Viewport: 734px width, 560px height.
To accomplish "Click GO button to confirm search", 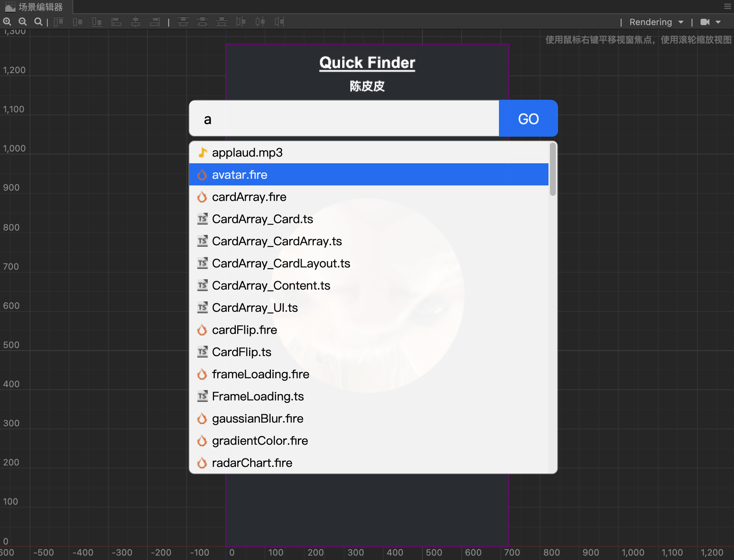I will (x=527, y=118).
